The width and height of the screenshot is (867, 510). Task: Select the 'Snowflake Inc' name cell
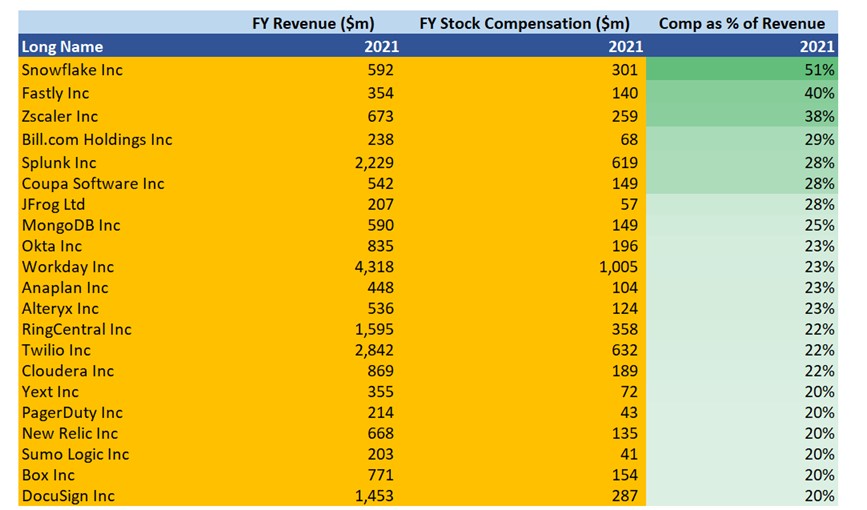(x=72, y=70)
